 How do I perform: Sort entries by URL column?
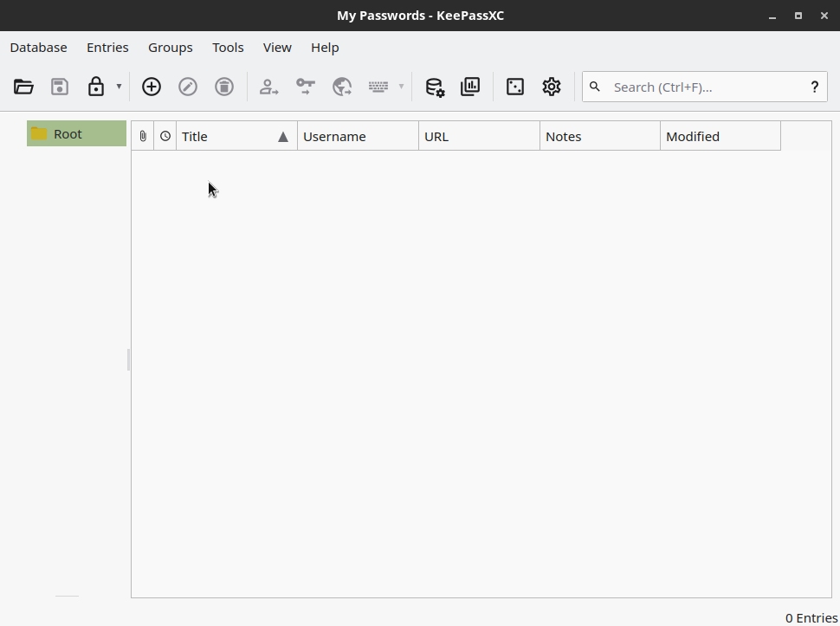(x=479, y=136)
